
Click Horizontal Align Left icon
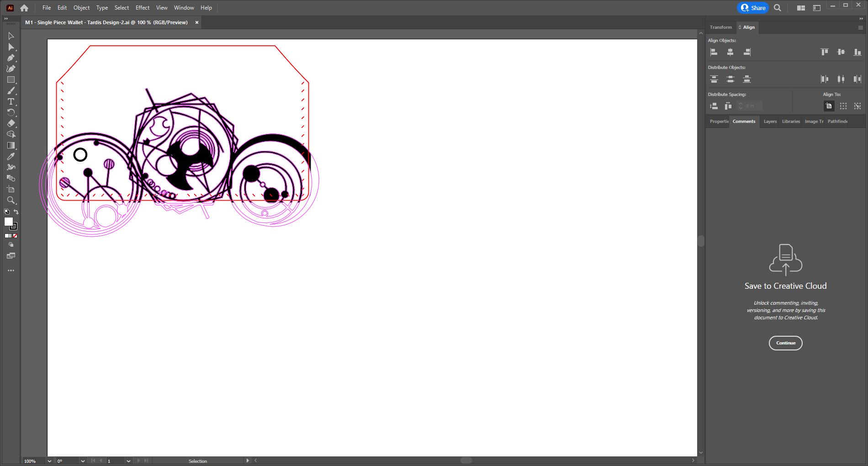[x=714, y=52]
